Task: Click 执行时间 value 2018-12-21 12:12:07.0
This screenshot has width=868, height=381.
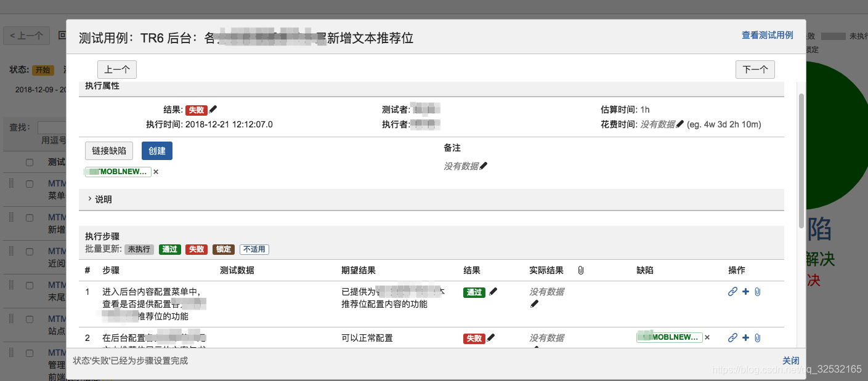Action: 229,124
